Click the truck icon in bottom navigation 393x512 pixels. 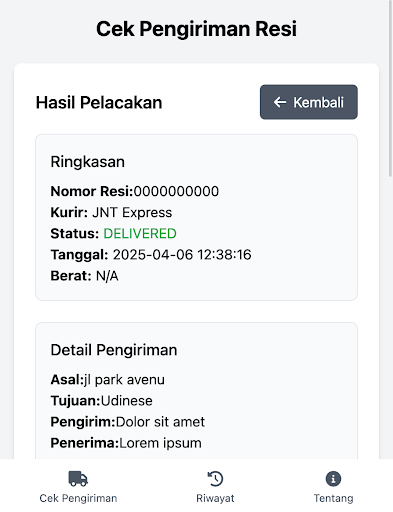(78, 479)
